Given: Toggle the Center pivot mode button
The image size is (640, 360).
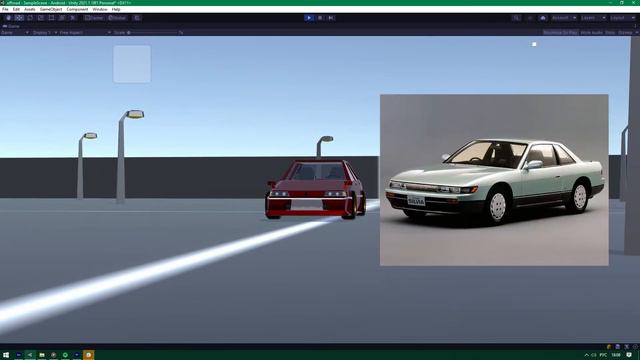Looking at the screenshot, I should 94,18.
